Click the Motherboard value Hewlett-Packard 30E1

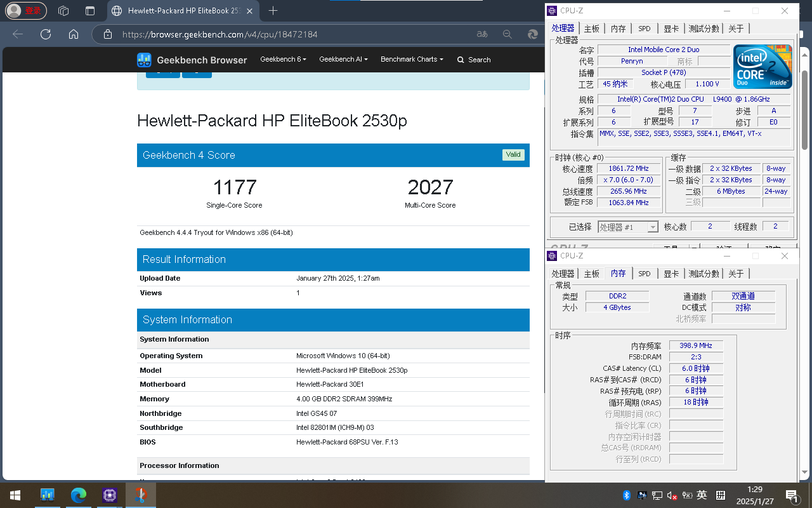pyautogui.click(x=330, y=384)
